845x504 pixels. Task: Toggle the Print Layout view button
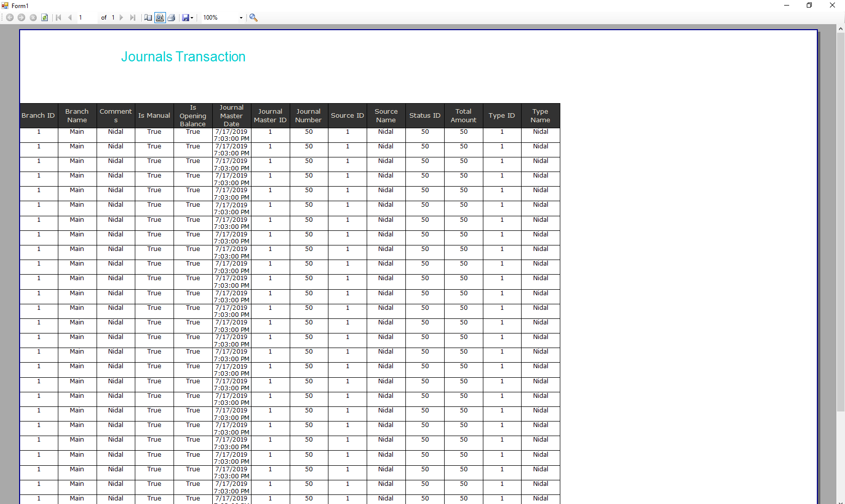pyautogui.click(x=160, y=18)
